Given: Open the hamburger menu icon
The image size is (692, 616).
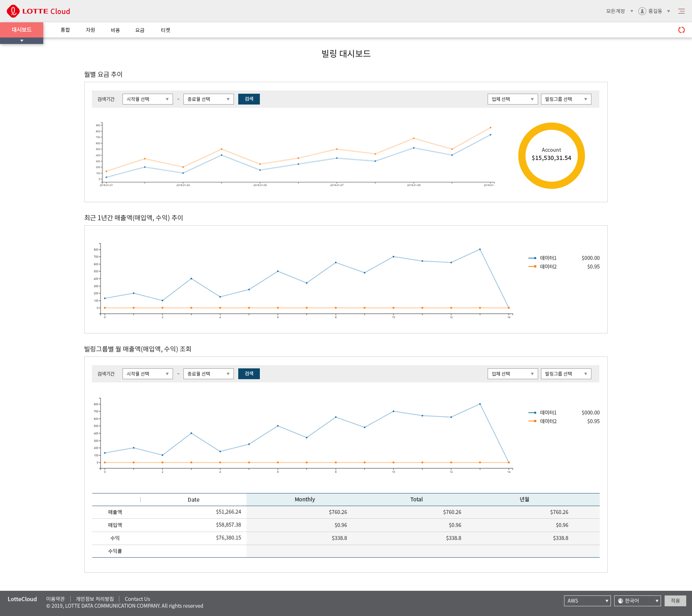Looking at the screenshot, I should click(x=681, y=11).
